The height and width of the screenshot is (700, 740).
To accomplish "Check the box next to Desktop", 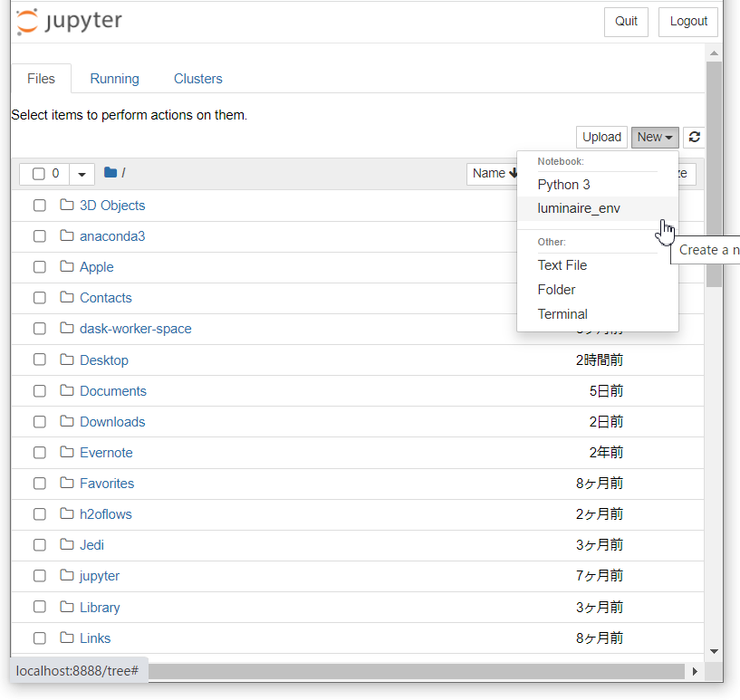I will pyautogui.click(x=40, y=360).
